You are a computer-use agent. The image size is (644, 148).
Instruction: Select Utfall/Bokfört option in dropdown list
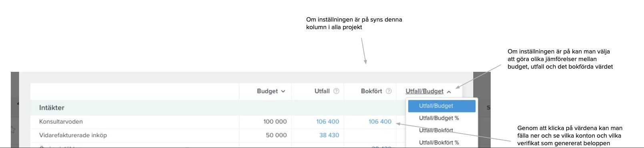[436, 130]
